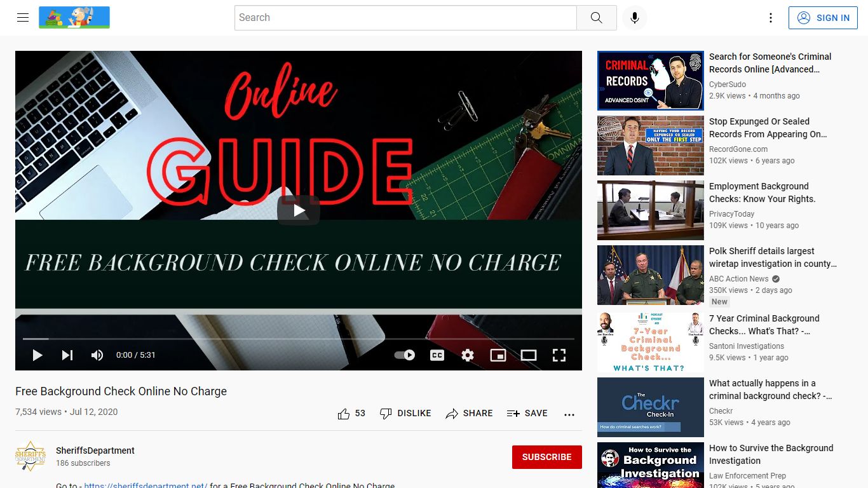Screen dimensions: 868x488
Task: Sign in to account
Action: pyautogui.click(x=823, y=18)
